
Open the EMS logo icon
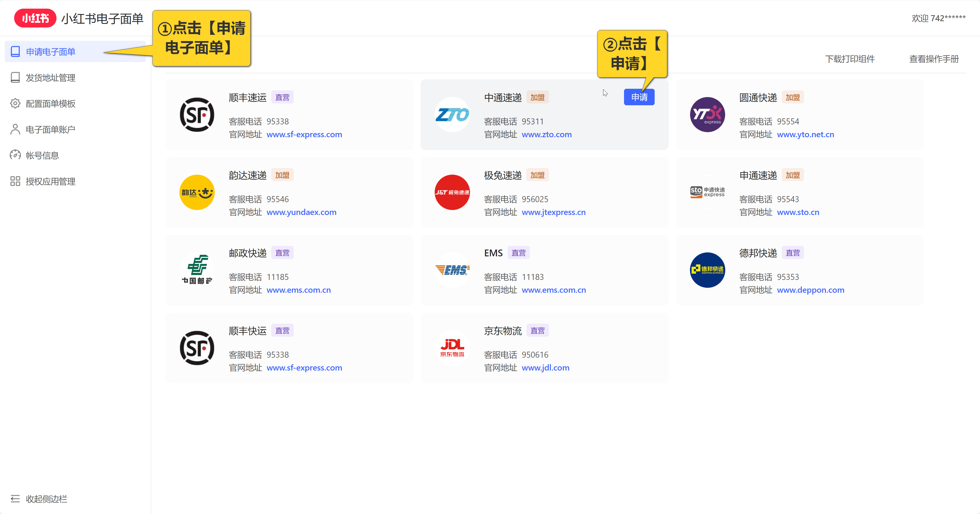(x=452, y=270)
